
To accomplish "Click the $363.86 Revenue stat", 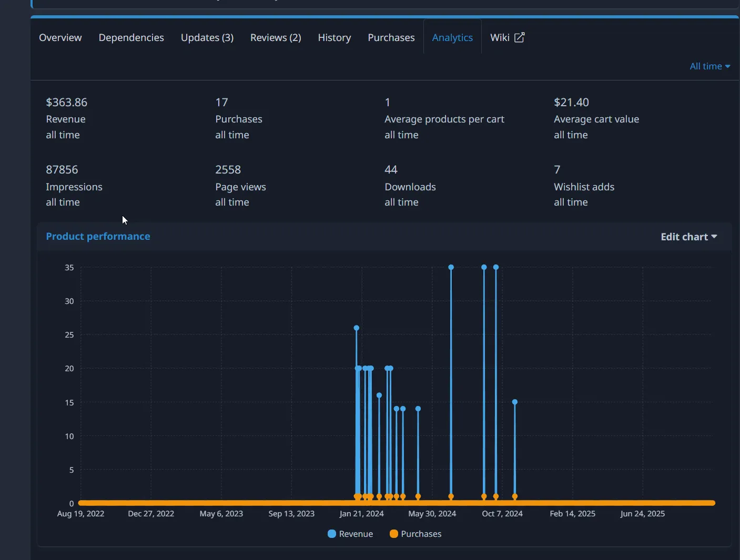I will 67,103.
